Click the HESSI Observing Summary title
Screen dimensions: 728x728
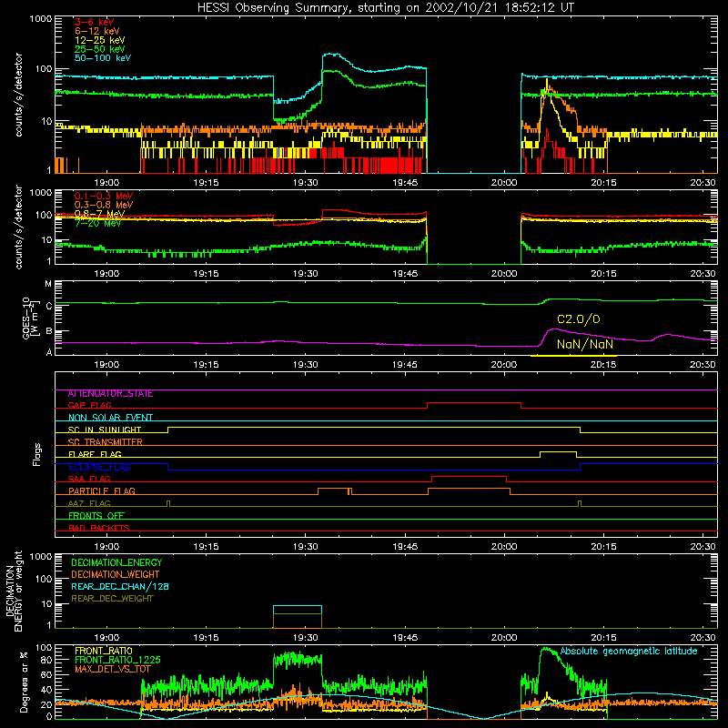point(386,8)
